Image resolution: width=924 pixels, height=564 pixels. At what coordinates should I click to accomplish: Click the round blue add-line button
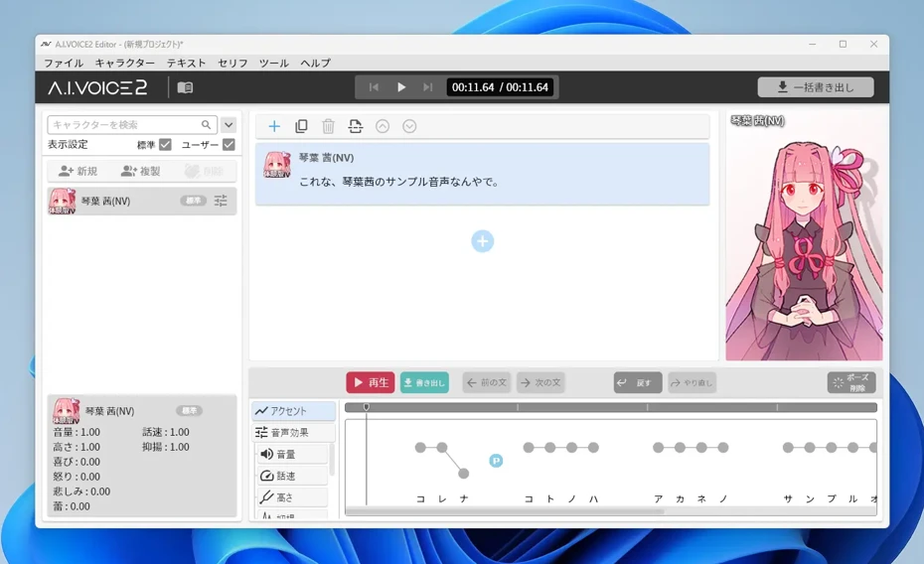pos(483,240)
